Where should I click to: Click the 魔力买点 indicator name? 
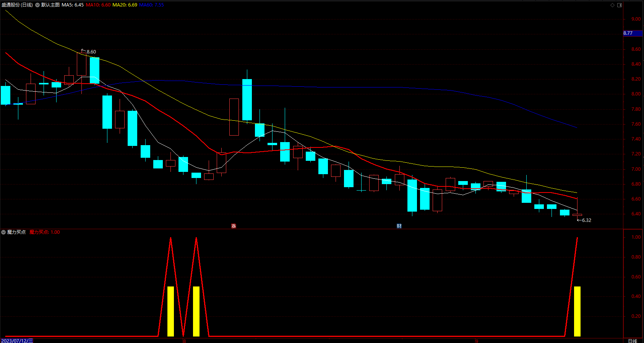point(16,232)
